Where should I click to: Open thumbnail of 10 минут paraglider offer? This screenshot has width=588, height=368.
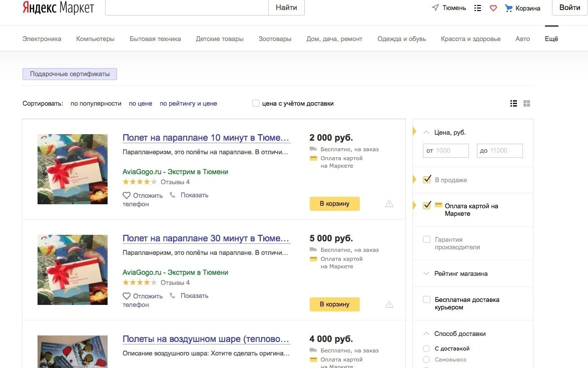[x=73, y=169]
